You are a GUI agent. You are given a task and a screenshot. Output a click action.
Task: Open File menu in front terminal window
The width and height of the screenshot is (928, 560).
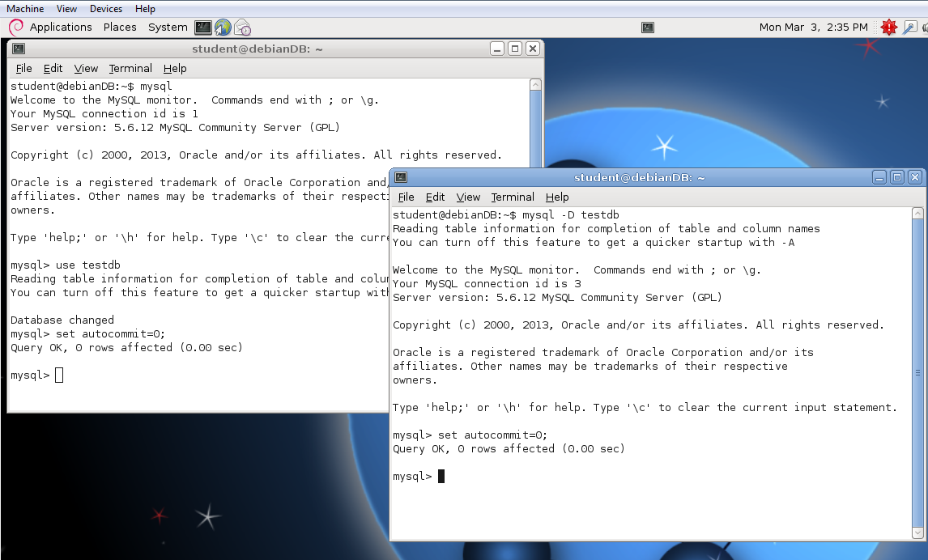click(406, 197)
